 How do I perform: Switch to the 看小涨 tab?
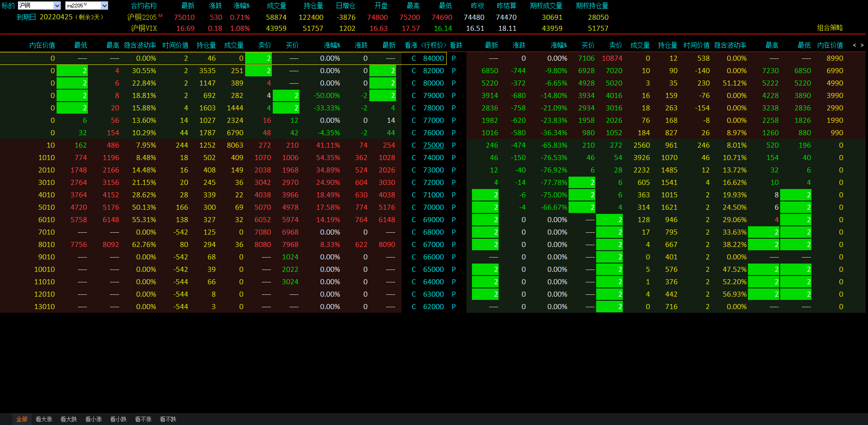94,419
